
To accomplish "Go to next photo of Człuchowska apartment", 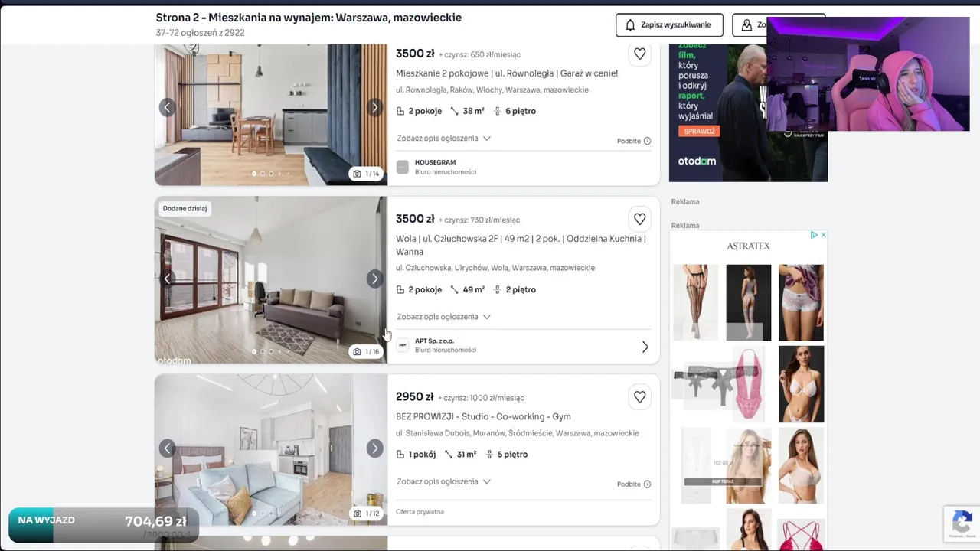I will tap(374, 279).
